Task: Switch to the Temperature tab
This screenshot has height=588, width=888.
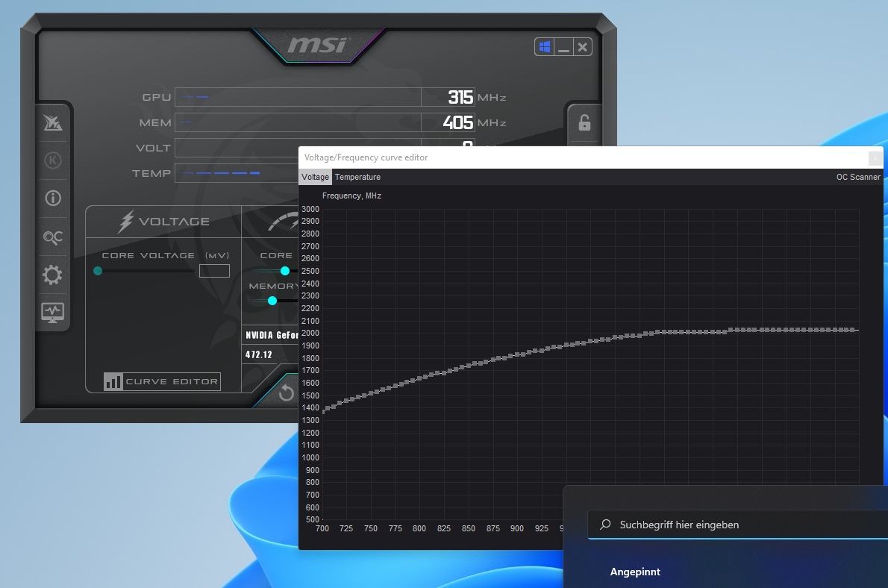Action: coord(357,177)
